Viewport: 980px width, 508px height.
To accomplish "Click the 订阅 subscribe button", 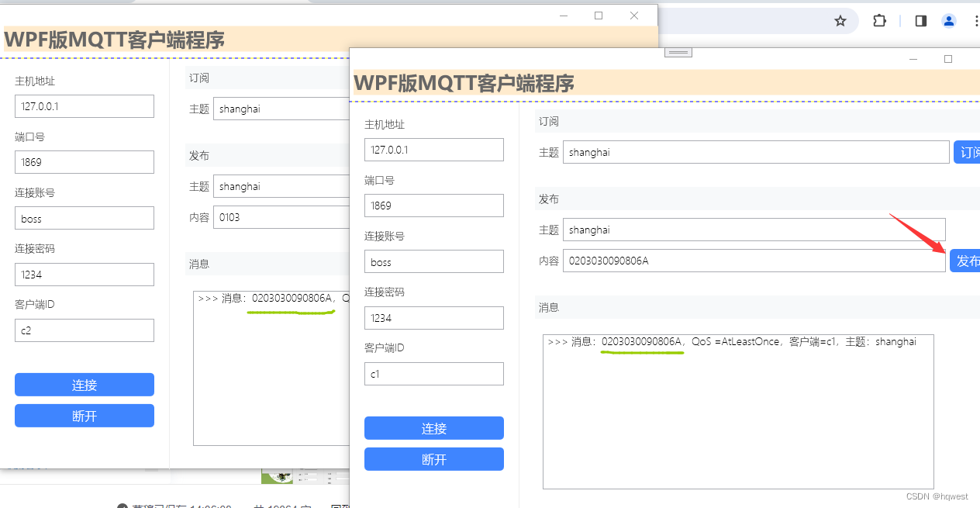I will [968, 152].
